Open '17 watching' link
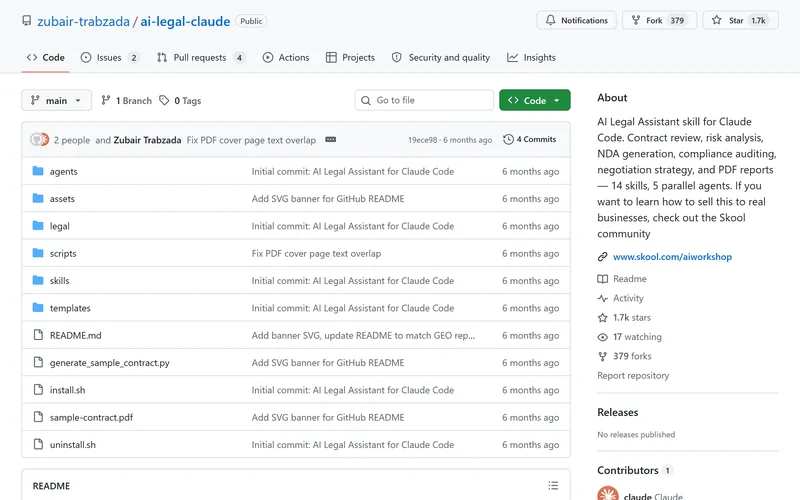 pyautogui.click(x=637, y=337)
